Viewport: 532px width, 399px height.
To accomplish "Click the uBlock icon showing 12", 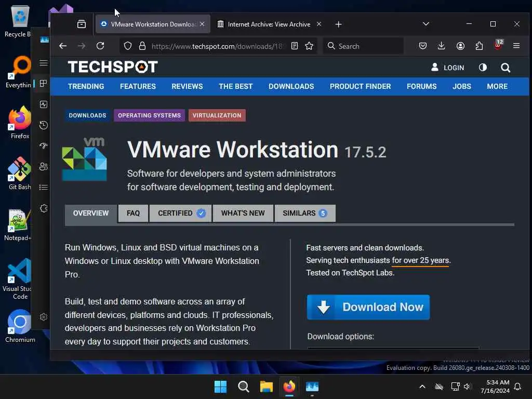I will [498, 45].
